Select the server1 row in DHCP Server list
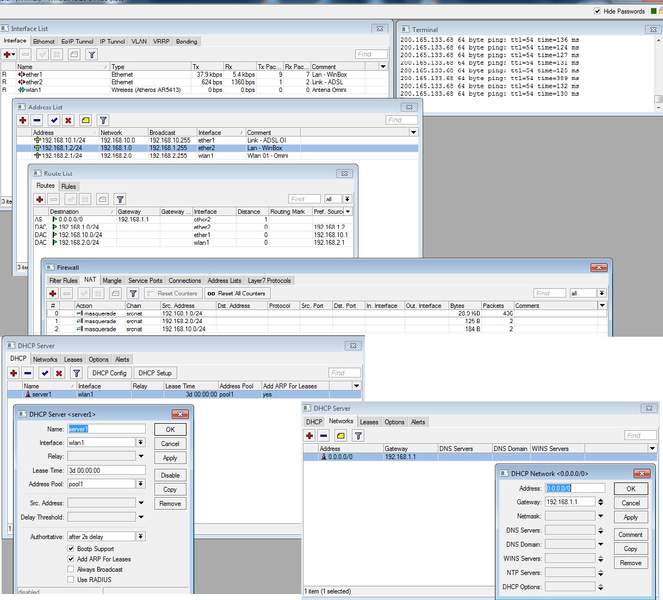Image resolution: width=663 pixels, height=600 pixels. tap(184, 395)
